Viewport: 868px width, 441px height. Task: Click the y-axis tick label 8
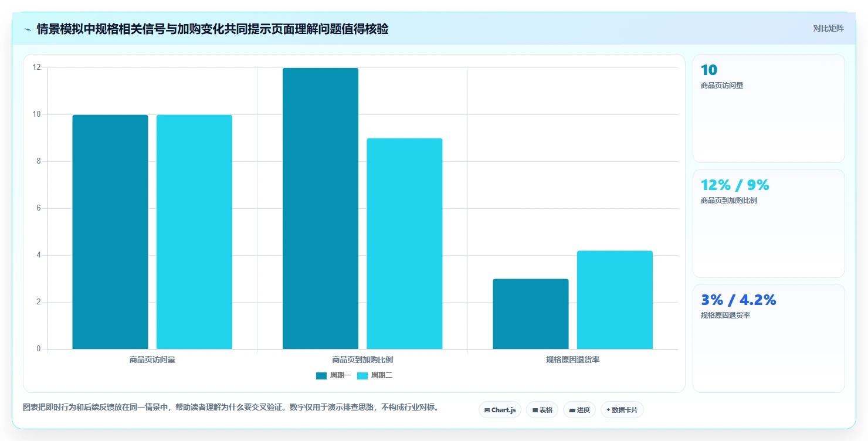39,161
